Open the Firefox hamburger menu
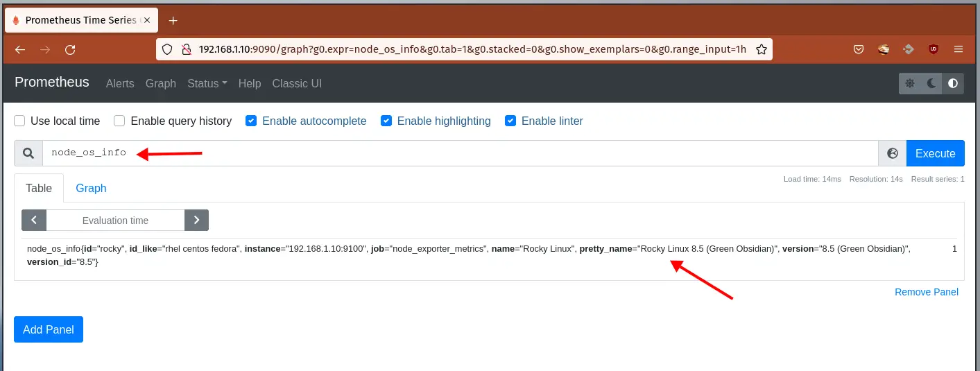 coord(958,49)
